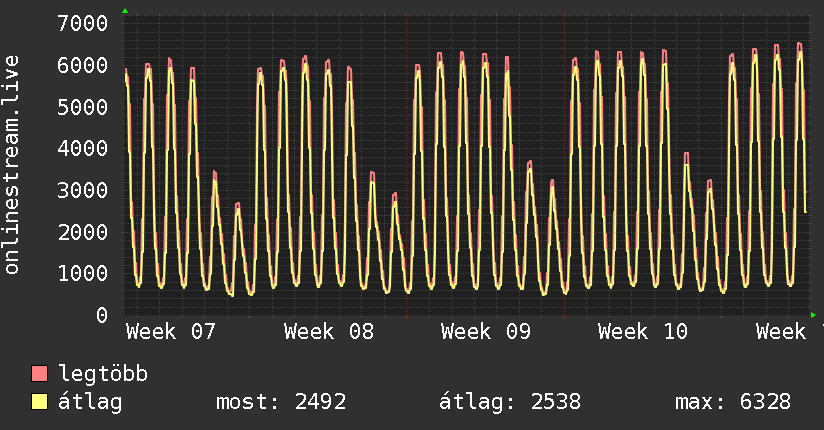Image resolution: width=824 pixels, height=430 pixels.
Task: Click the 2000 y-axis label
Action: tap(83, 232)
